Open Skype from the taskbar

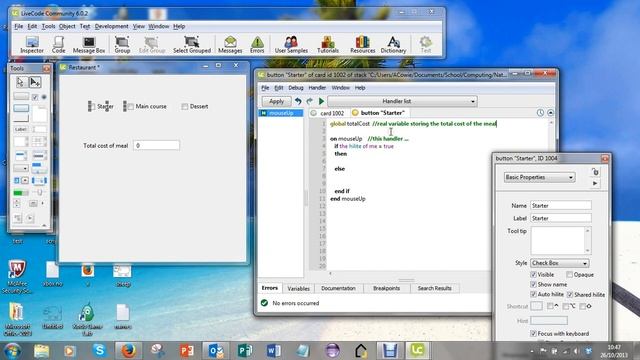[99, 351]
